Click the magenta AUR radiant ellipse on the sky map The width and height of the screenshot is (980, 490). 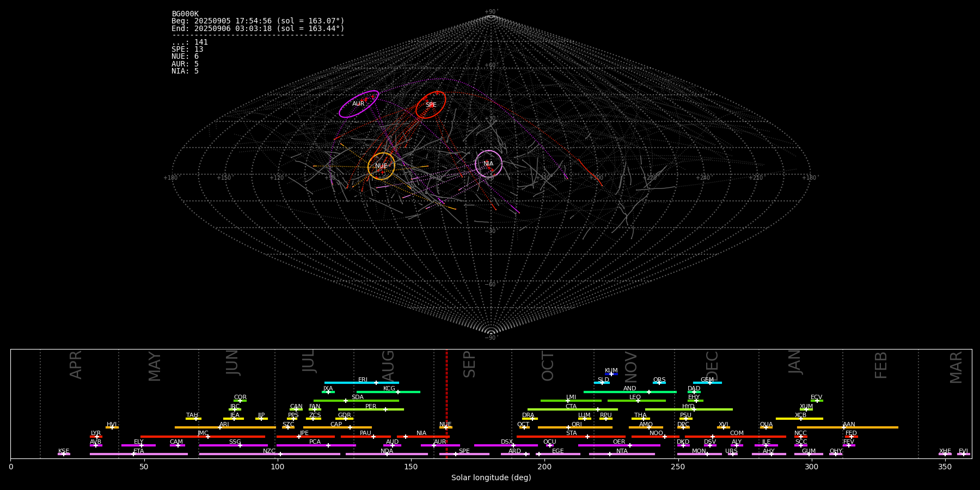pos(359,104)
